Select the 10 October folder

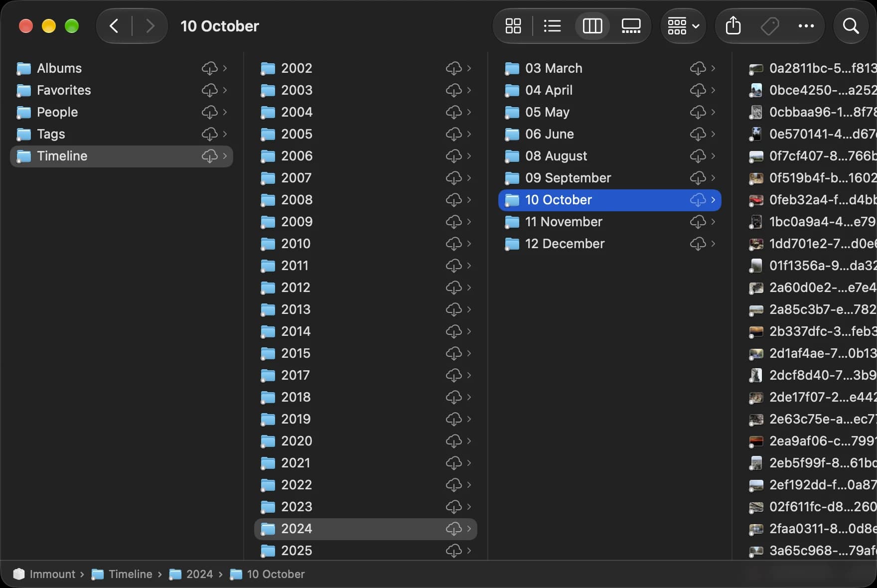[610, 200]
